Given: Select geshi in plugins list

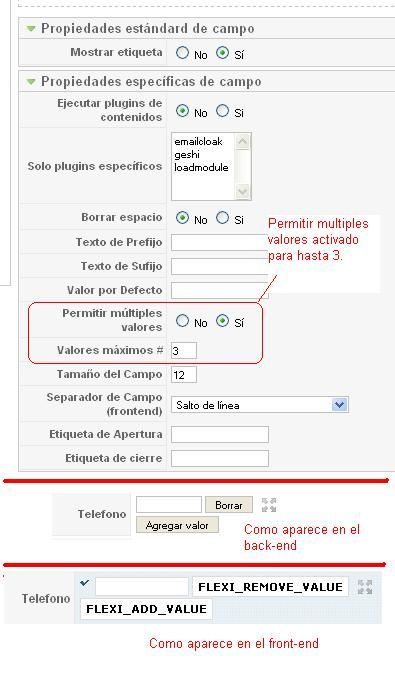Looking at the screenshot, I should pyautogui.click(x=187, y=154).
